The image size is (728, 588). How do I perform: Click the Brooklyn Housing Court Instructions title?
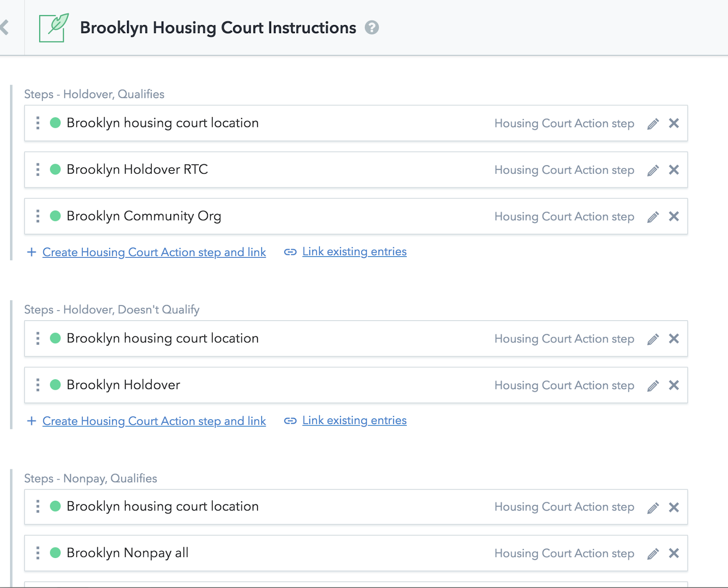218,28
